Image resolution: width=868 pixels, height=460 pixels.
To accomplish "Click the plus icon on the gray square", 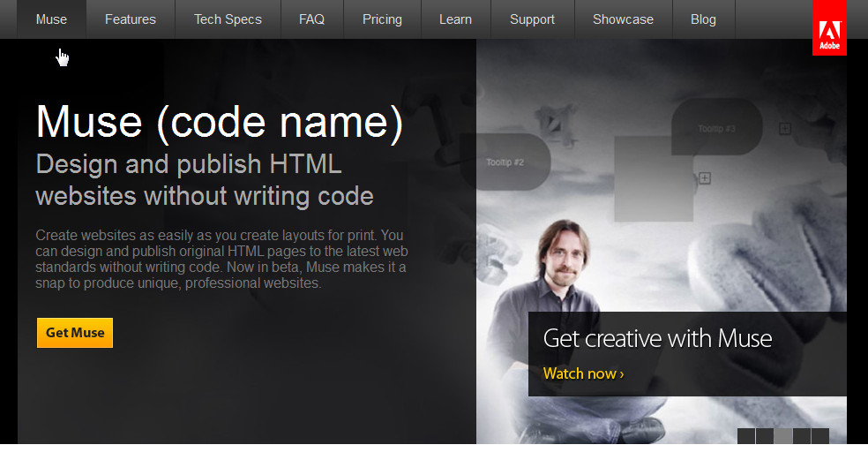I will [704, 177].
